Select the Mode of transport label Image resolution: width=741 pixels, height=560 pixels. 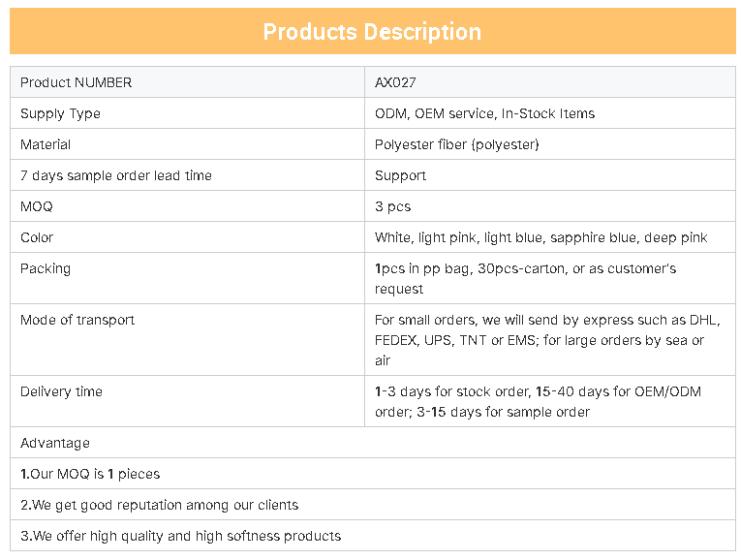point(77,320)
